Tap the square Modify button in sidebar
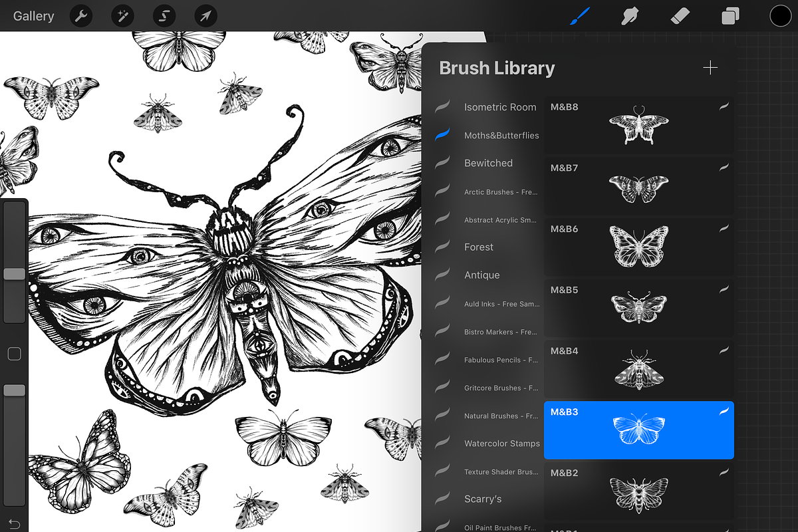Viewport: 798px width, 532px height. pos(14,354)
